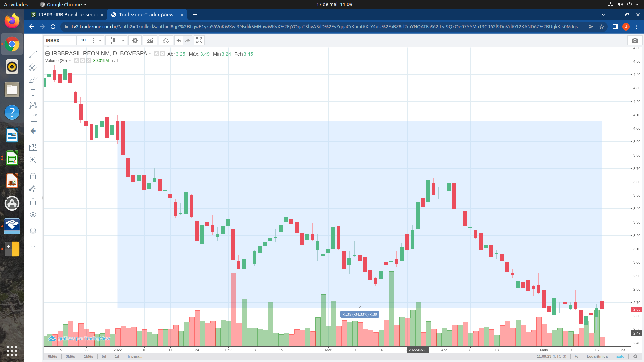
Task: Click the browser address bar URL
Action: click(327, 27)
